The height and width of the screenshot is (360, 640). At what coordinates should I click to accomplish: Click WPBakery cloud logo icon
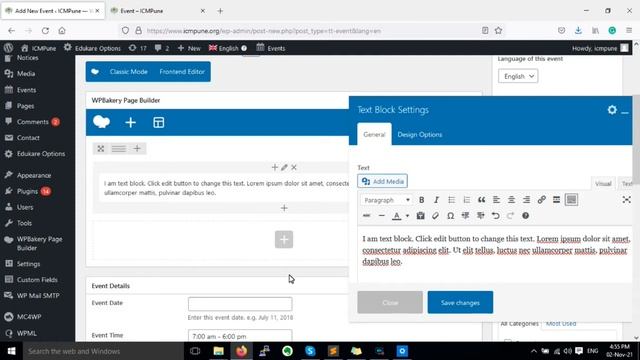pyautogui.click(x=101, y=122)
